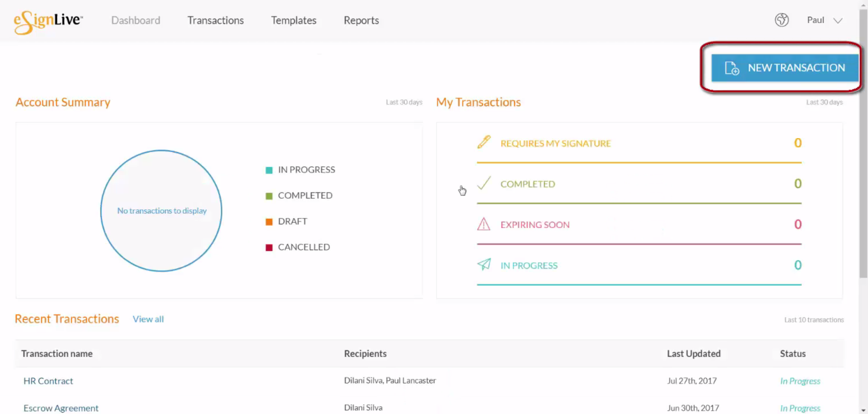The image size is (868, 414).
Task: Open the Reports menu item
Action: pos(361,20)
